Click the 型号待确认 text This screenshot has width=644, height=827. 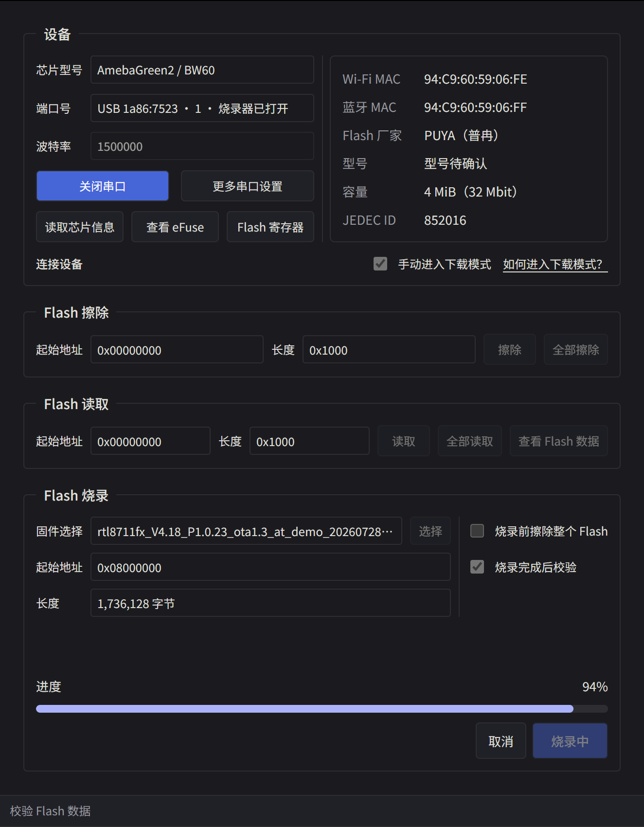coord(456,163)
